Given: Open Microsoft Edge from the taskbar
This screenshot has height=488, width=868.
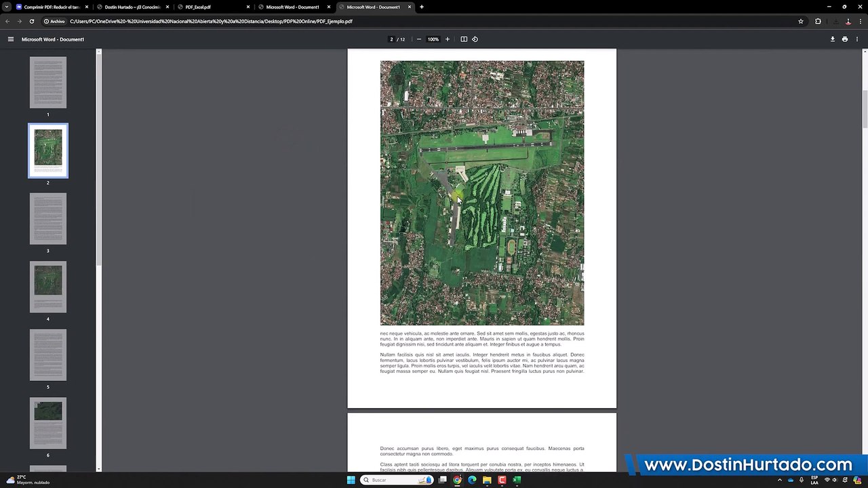Looking at the screenshot, I should (472, 480).
